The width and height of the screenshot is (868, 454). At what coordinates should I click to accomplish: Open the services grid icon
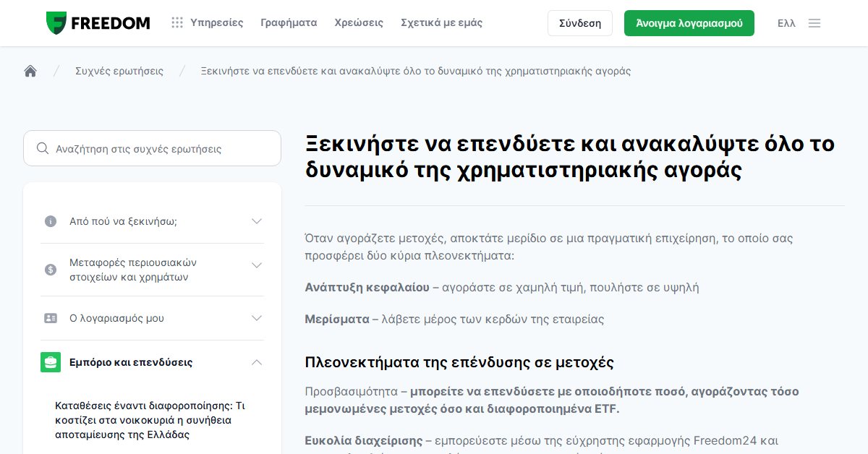(177, 23)
